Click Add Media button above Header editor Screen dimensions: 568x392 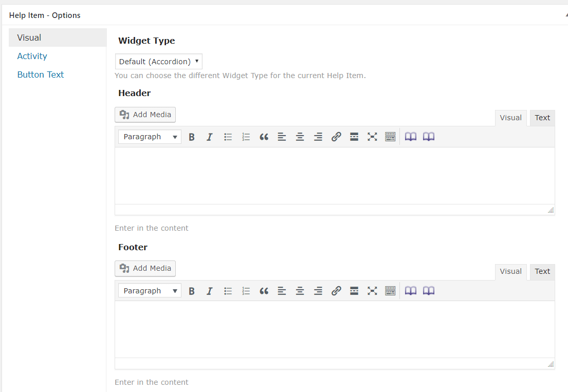click(145, 115)
